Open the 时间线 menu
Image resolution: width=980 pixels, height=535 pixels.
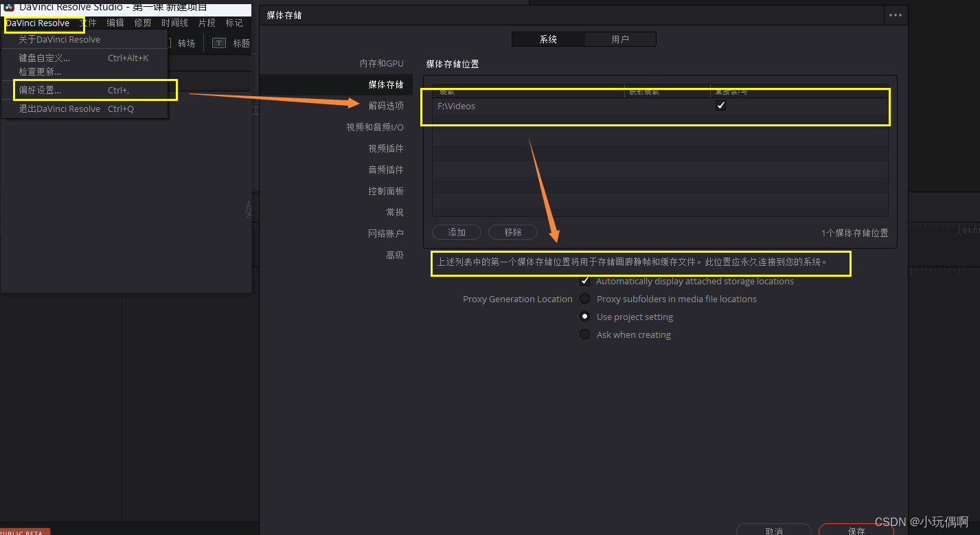pos(174,23)
